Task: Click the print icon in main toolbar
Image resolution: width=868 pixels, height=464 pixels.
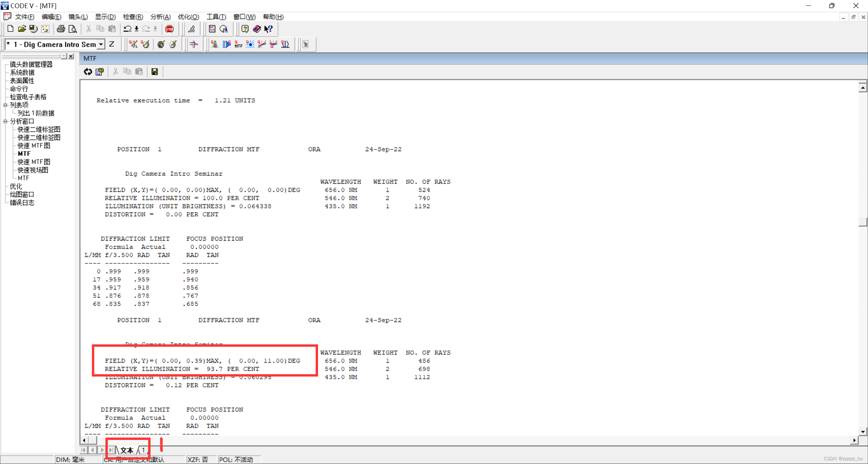Action: pyautogui.click(x=61, y=29)
